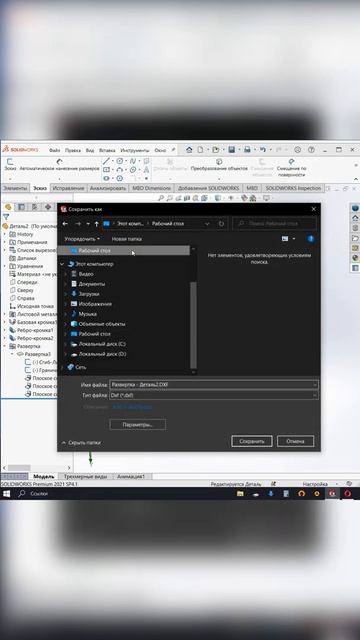Switch to the Исправление ribbon tab
Viewport: 360px width, 640px height.
(68, 188)
